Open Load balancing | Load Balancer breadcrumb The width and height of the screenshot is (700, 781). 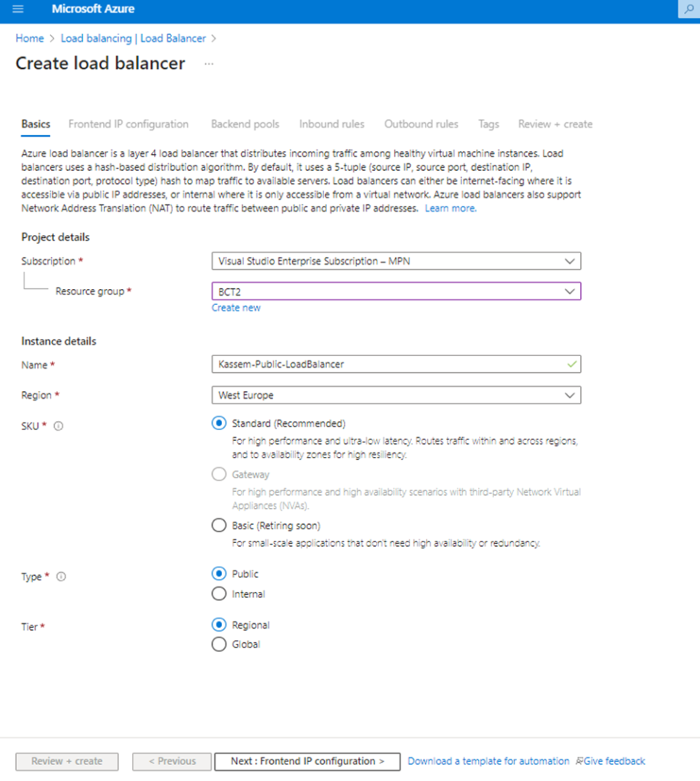(x=133, y=38)
